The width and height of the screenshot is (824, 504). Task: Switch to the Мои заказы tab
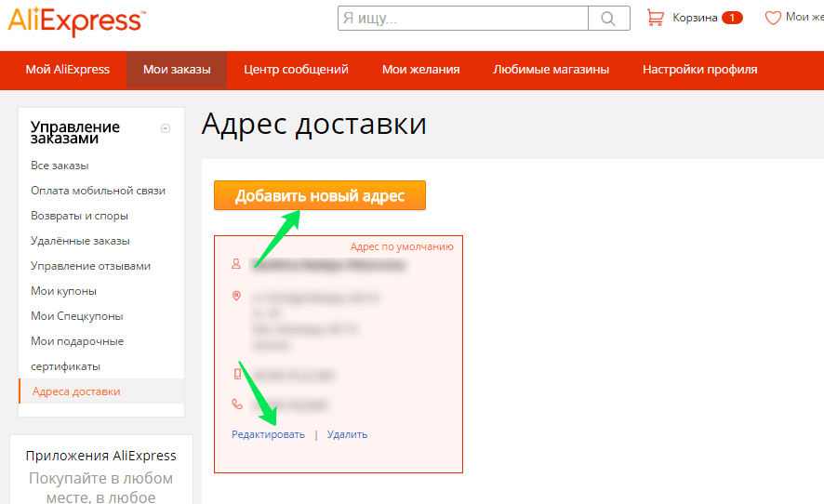coord(177,70)
